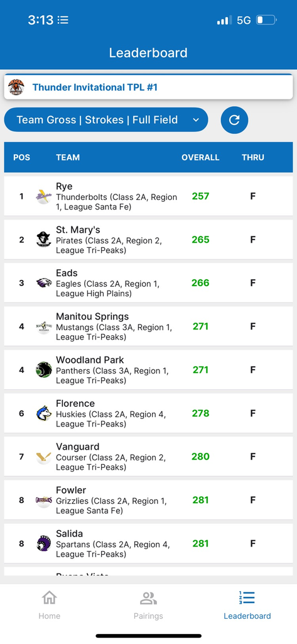Expand the Team Gross Strokes Full Field dropdown
Viewport: 297px width, 644px height.
pyautogui.click(x=106, y=120)
